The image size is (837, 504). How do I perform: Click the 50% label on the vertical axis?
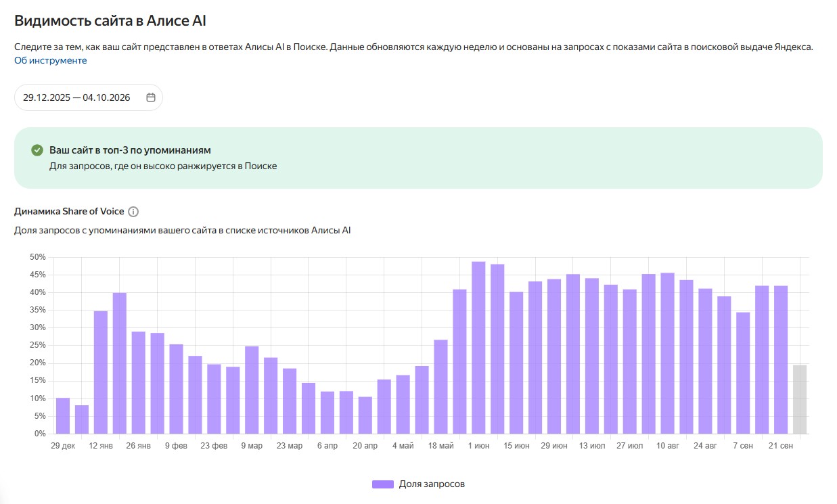pos(37,257)
